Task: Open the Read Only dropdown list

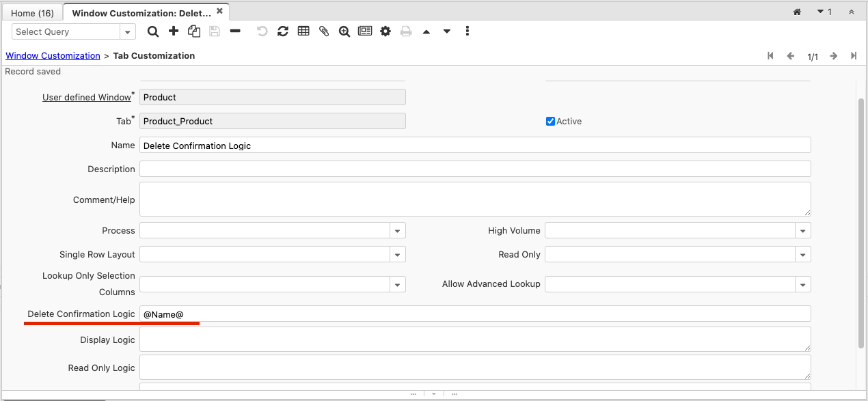Action: click(802, 254)
